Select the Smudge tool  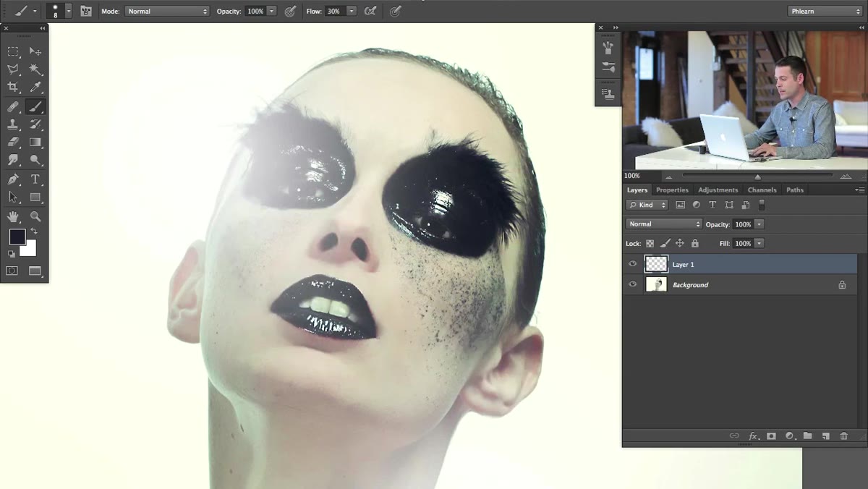point(13,161)
